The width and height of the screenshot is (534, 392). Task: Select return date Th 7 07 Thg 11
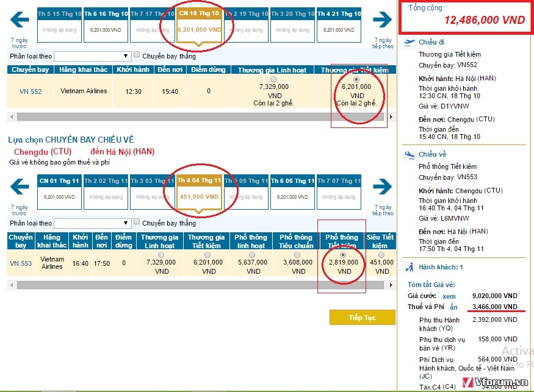(x=339, y=192)
